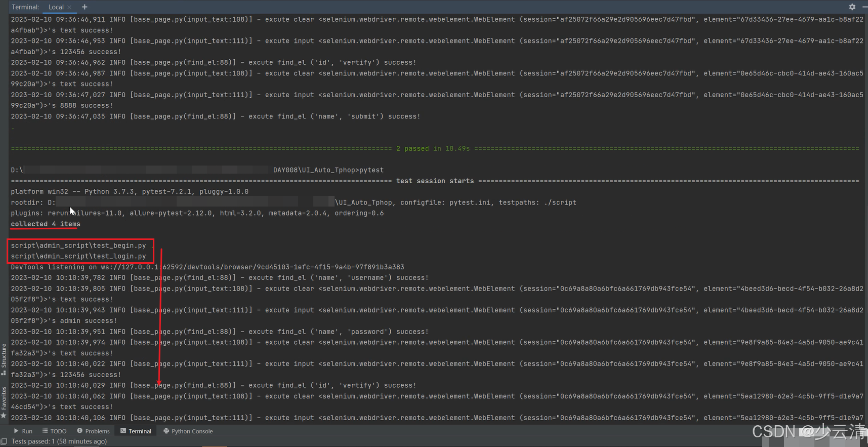Click the '2 passed in 18.49s' summary

tap(433, 148)
